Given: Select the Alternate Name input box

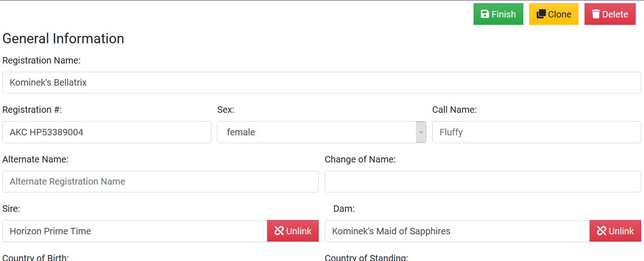Looking at the screenshot, I should click(x=160, y=182).
